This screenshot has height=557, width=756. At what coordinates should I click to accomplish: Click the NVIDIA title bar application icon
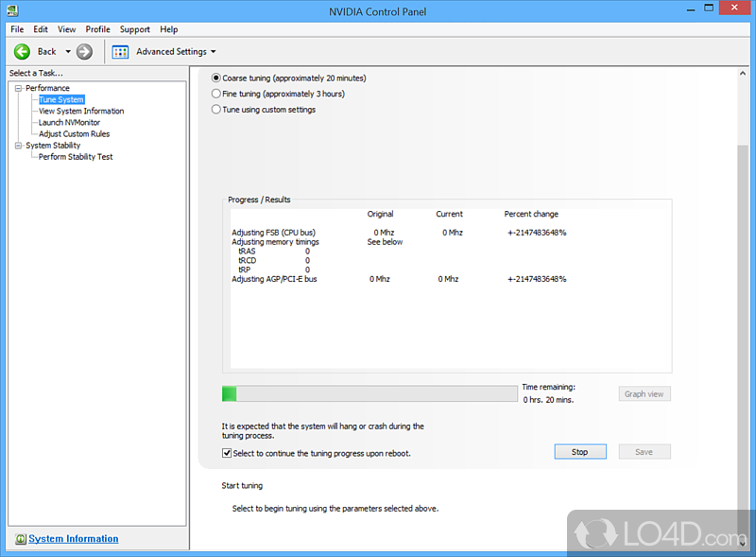(x=12, y=10)
